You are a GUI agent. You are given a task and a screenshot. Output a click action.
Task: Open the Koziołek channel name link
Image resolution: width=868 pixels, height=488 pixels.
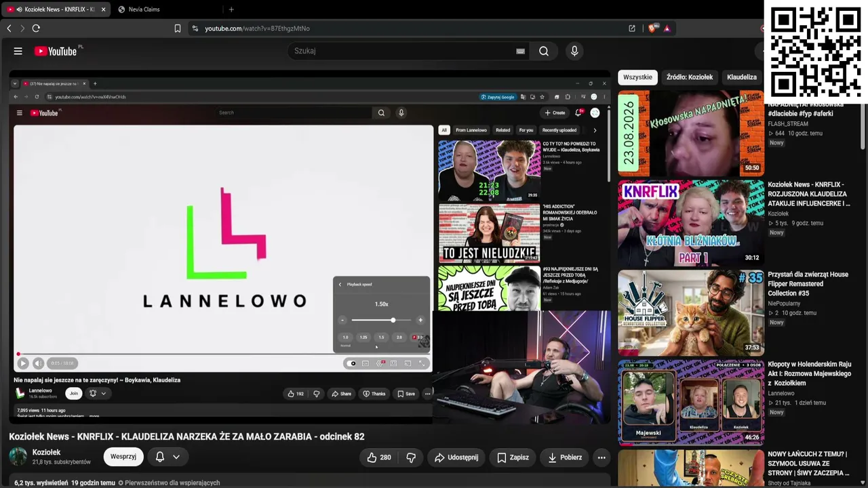pyautogui.click(x=47, y=452)
